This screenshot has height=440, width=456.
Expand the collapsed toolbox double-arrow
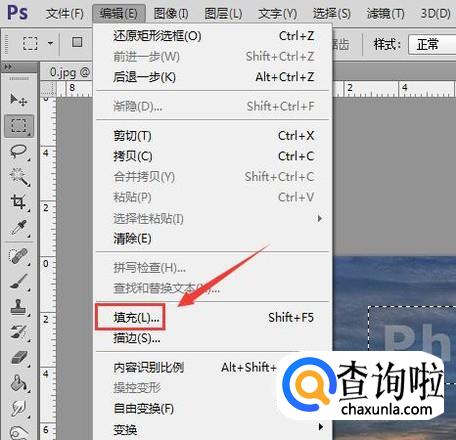pos(8,67)
